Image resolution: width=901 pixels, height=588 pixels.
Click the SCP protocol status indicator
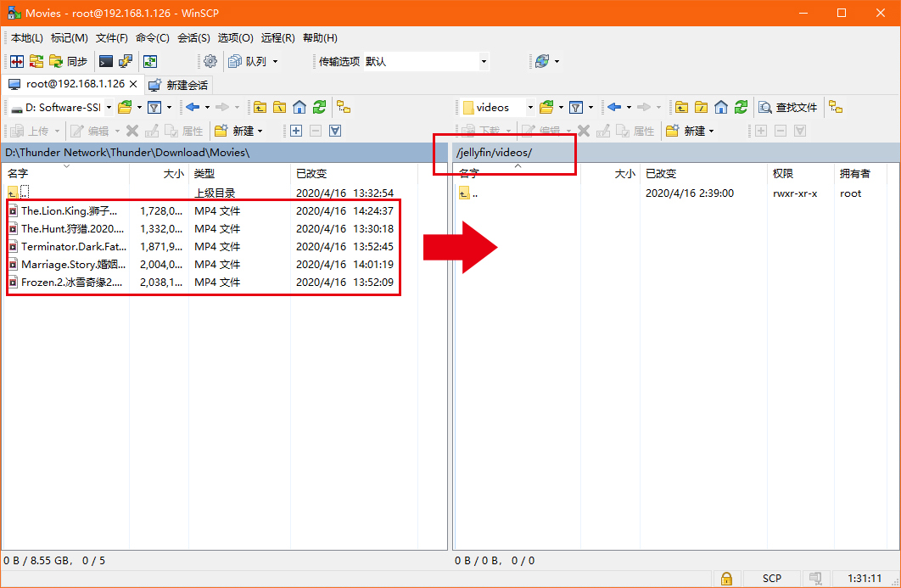[772, 578]
